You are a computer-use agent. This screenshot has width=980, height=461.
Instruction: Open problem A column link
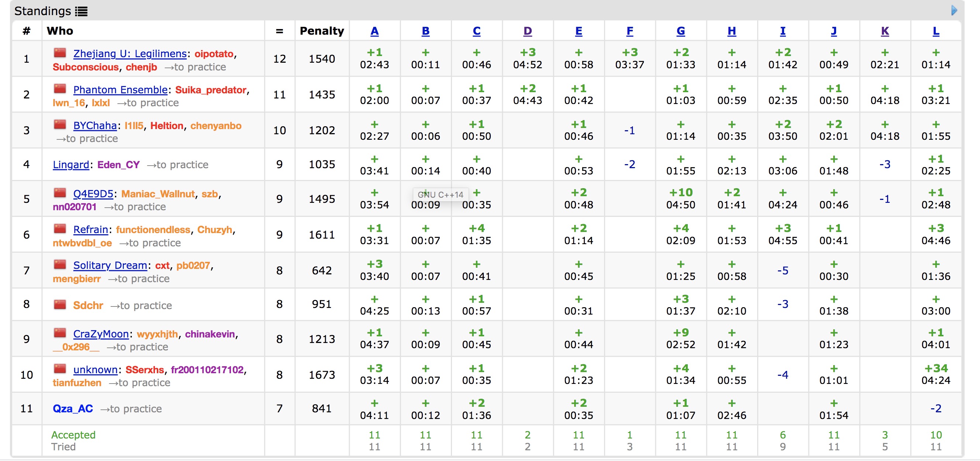(375, 31)
